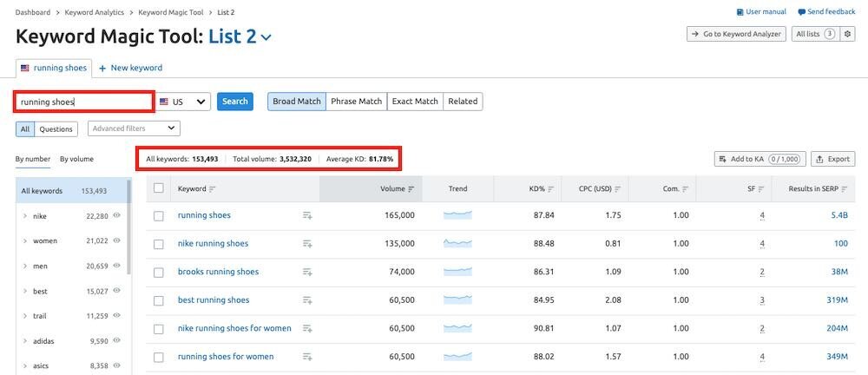Toggle eye icon for best group
Screen dimensions: 868x375
pyautogui.click(x=117, y=291)
